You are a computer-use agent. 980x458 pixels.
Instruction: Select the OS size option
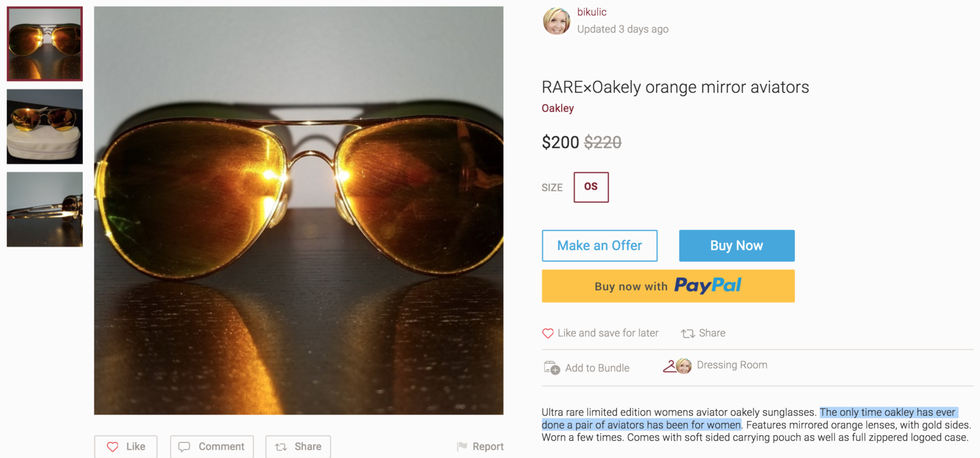point(591,187)
